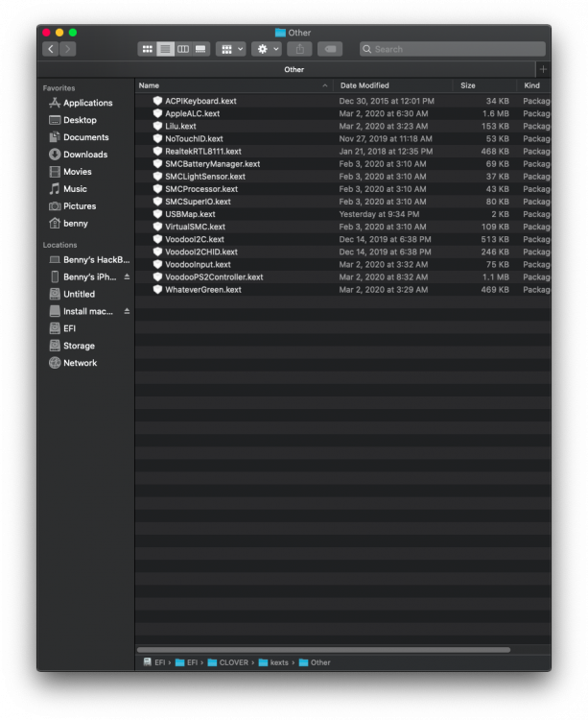The width and height of the screenshot is (588, 720).
Task: Select Untitled volume in sidebar
Action: [79, 295]
